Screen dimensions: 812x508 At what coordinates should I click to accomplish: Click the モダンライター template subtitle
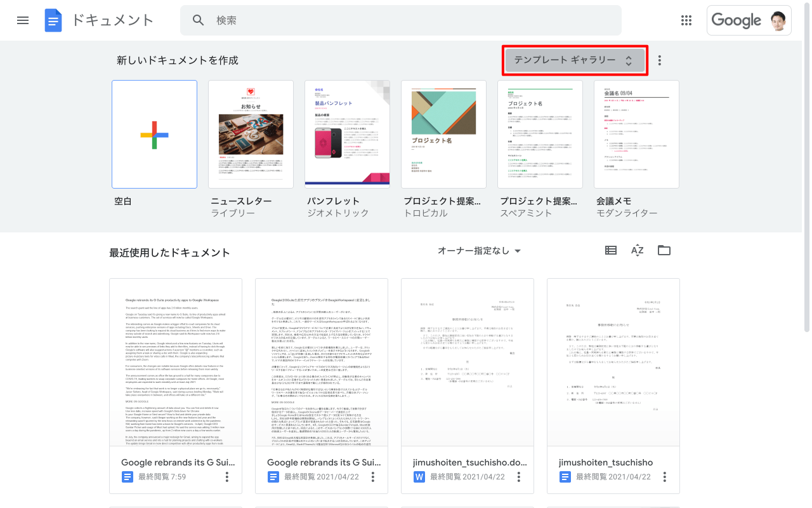pyautogui.click(x=627, y=213)
